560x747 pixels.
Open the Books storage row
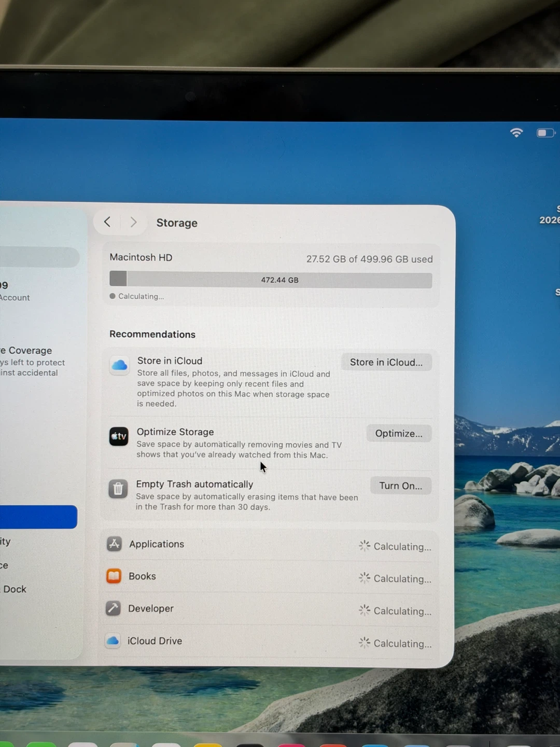[x=269, y=577]
